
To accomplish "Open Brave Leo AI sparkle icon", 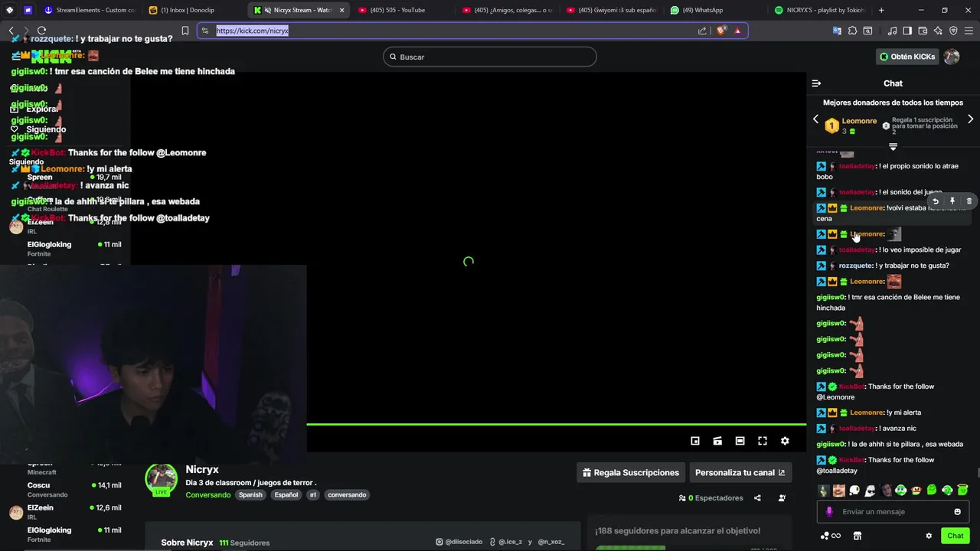I will [x=938, y=31].
